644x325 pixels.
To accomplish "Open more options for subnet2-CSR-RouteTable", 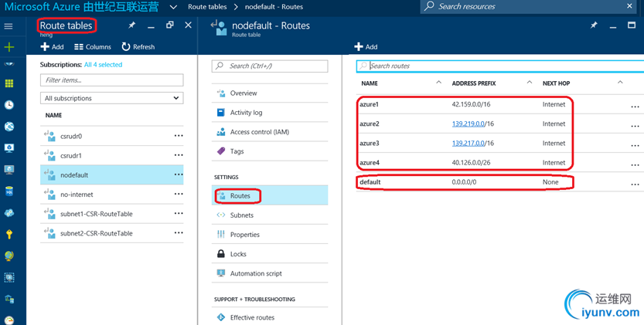I will tap(179, 232).
